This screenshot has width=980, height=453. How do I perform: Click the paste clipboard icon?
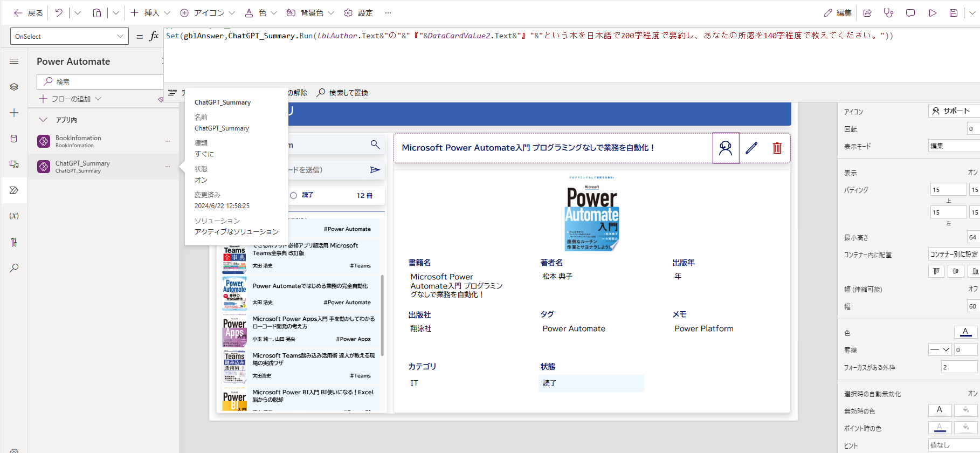pyautogui.click(x=97, y=13)
